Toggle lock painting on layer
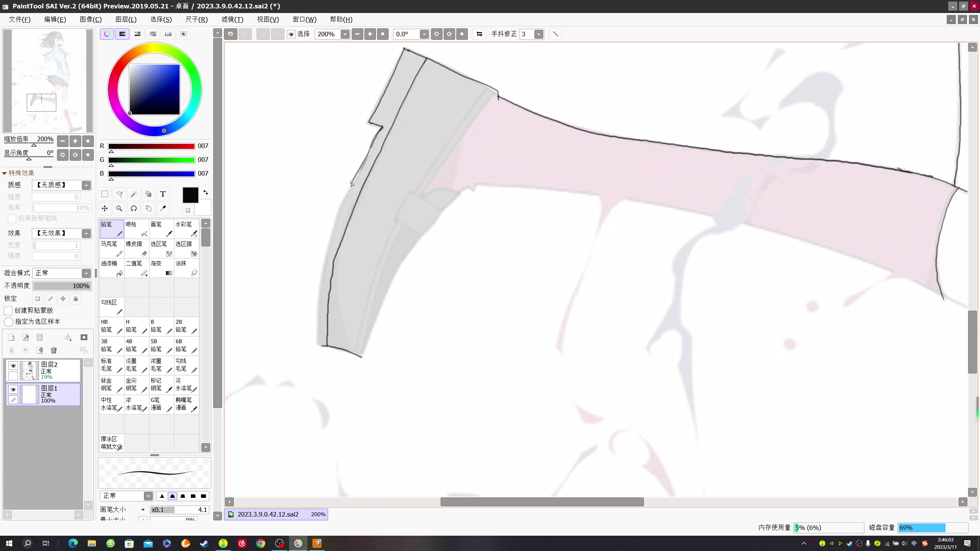 pos(50,299)
